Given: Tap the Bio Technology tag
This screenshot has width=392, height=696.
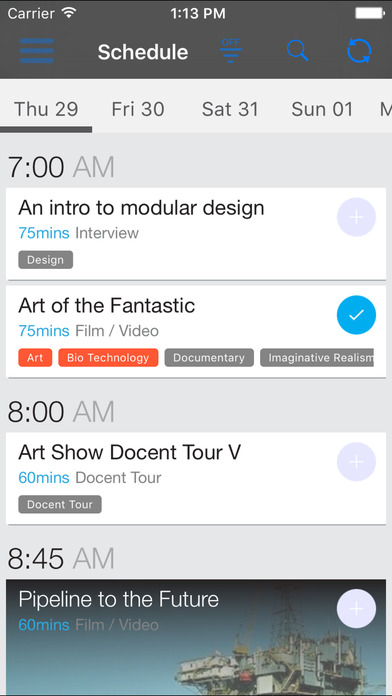Looking at the screenshot, I should tap(108, 358).
